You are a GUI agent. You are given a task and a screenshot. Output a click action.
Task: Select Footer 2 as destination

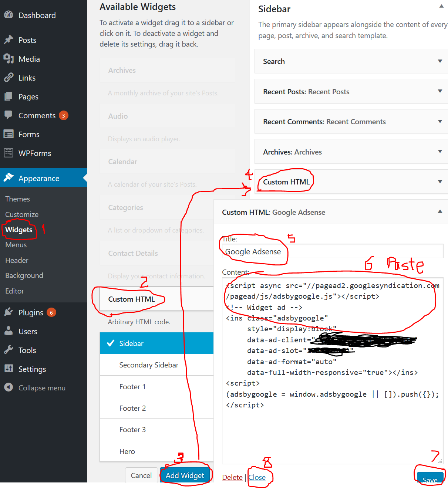coord(156,408)
